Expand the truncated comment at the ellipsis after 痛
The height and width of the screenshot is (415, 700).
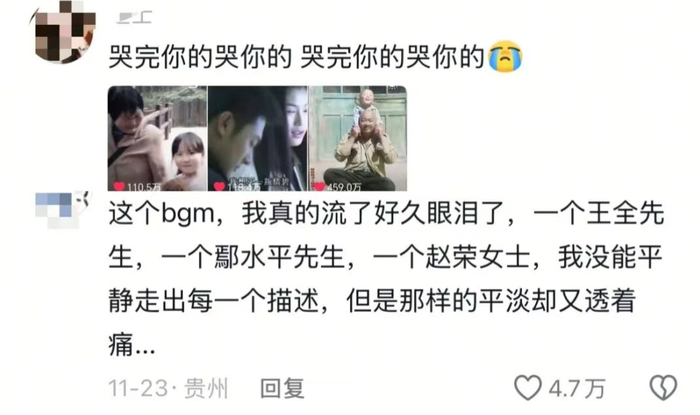click(146, 348)
